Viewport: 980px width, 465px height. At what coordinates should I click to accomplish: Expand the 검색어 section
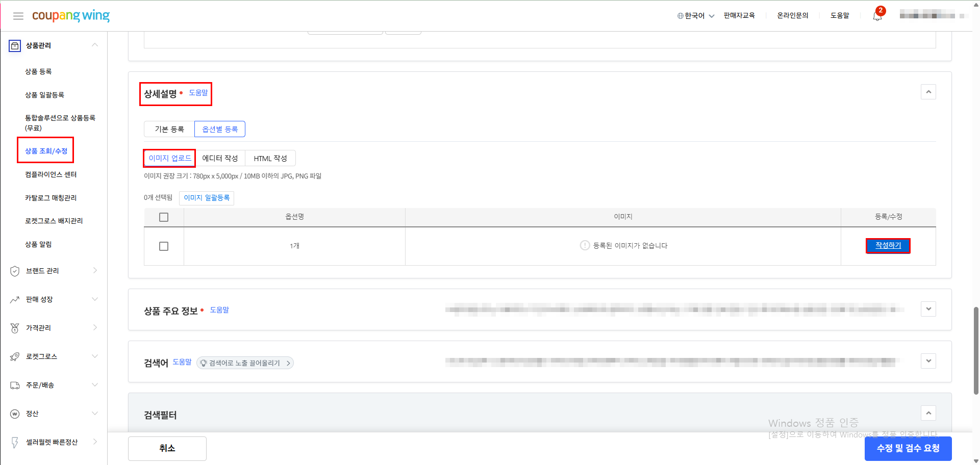pos(928,361)
